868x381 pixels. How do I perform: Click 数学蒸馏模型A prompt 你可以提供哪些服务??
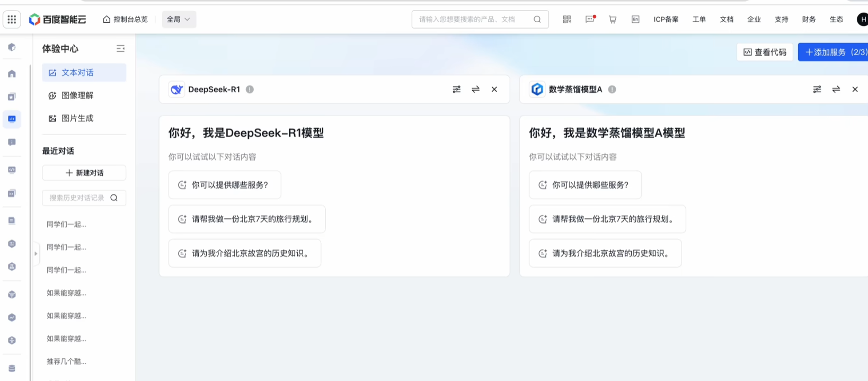click(585, 185)
